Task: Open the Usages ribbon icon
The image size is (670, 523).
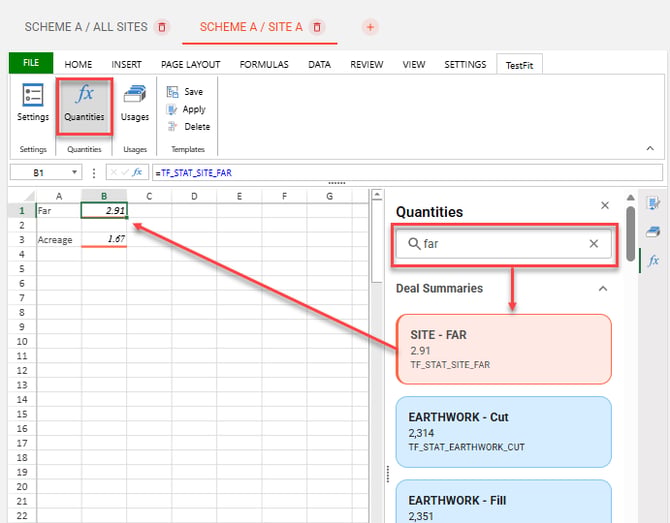Action: (135, 103)
